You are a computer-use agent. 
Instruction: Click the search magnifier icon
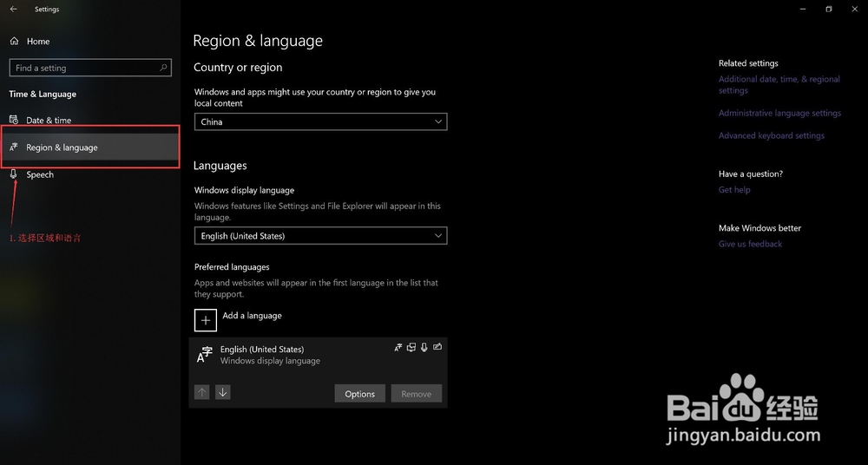(163, 68)
